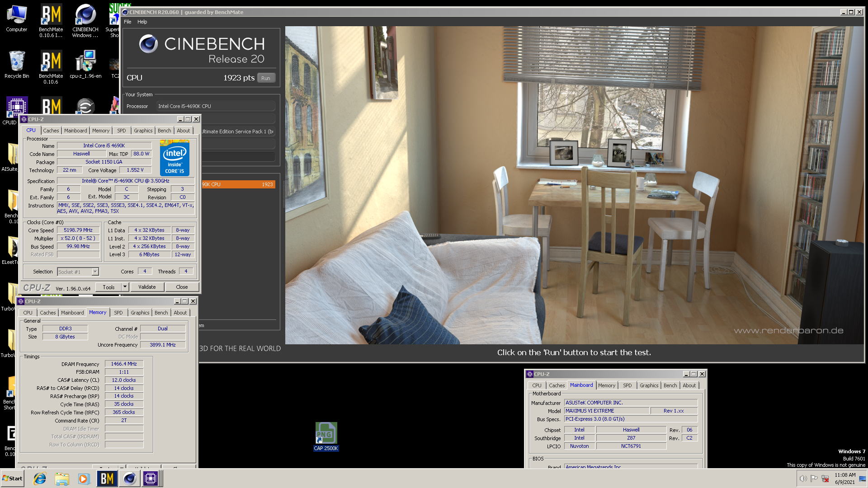Screen dimensions: 868x488
Task: Select the Memory tab in top CPU-Z window
Action: pos(101,131)
